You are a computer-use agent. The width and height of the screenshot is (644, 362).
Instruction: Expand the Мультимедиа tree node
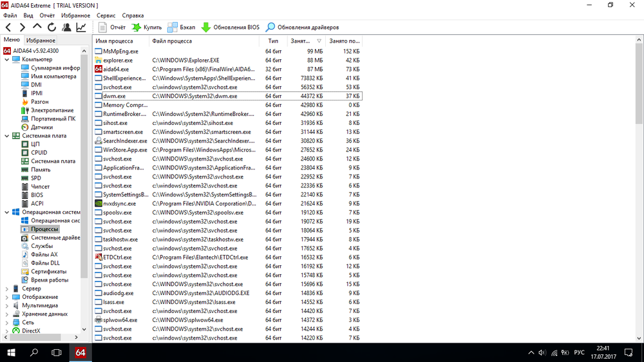(x=7, y=305)
